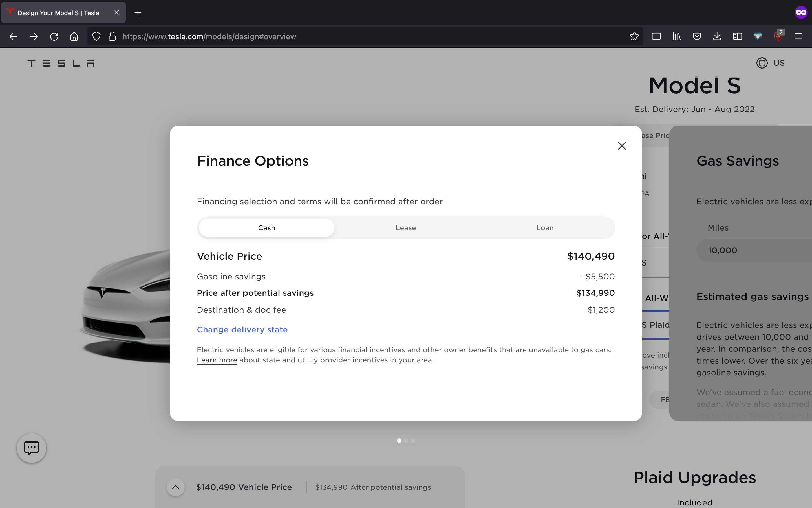Close the Design Your Model S tab
The width and height of the screenshot is (812, 508).
click(117, 12)
